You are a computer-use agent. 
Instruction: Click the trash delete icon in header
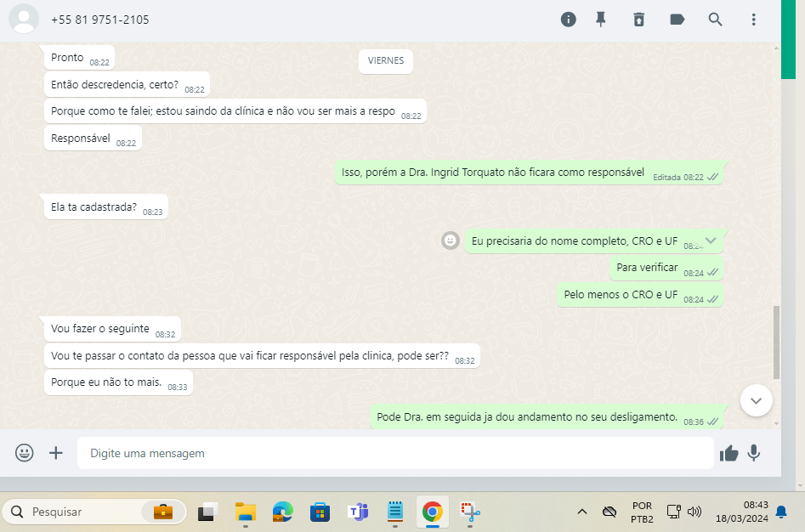click(x=638, y=20)
